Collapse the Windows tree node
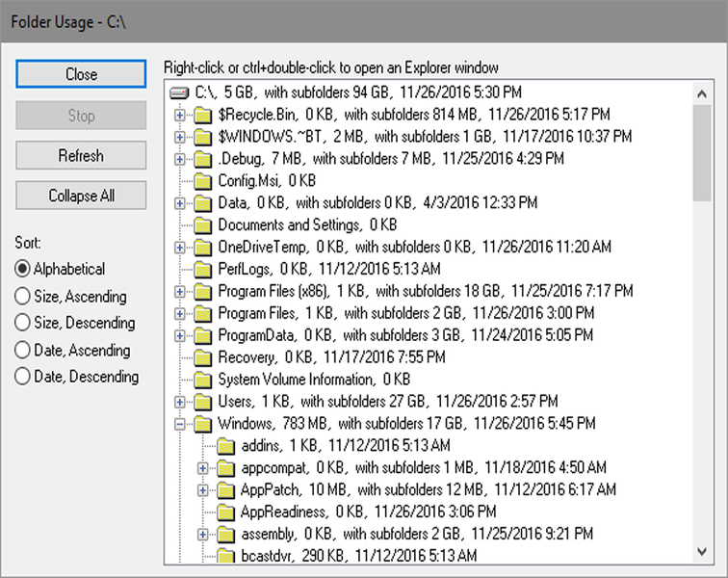 180,424
